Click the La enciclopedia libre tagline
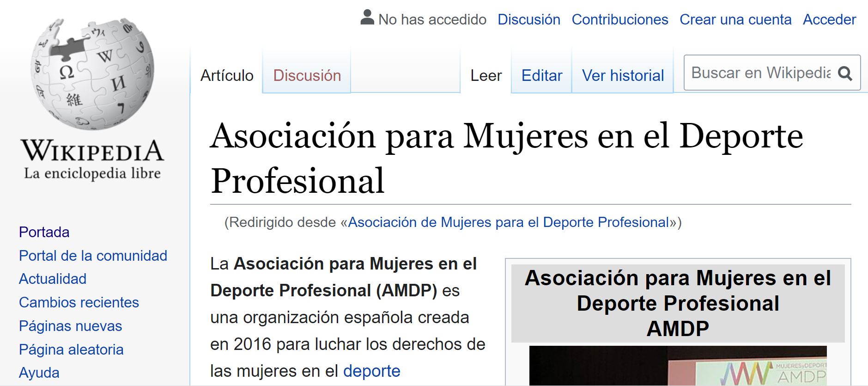Screen dimensions: 868x386 92,173
